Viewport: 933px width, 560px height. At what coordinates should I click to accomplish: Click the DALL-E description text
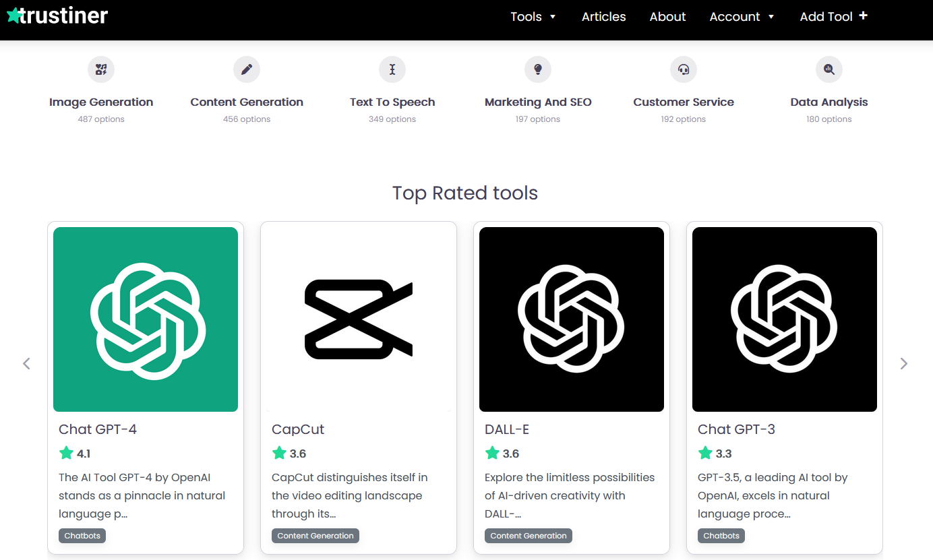(570, 495)
